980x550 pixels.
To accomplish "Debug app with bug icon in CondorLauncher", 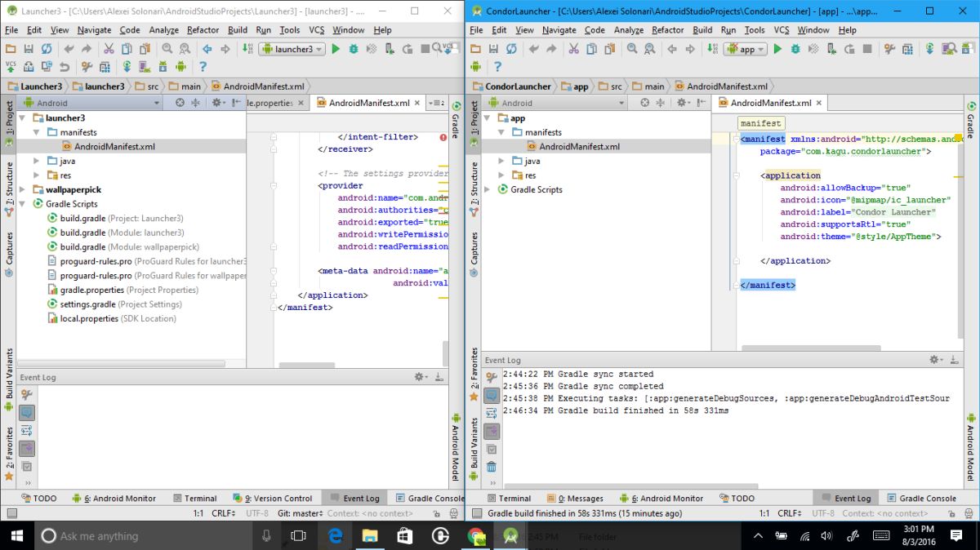I will (795, 49).
